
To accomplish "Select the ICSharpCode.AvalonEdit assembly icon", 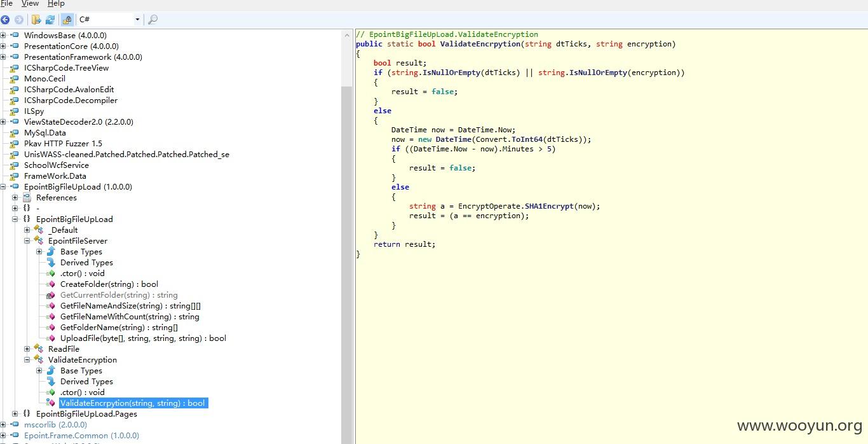I will click(x=15, y=90).
